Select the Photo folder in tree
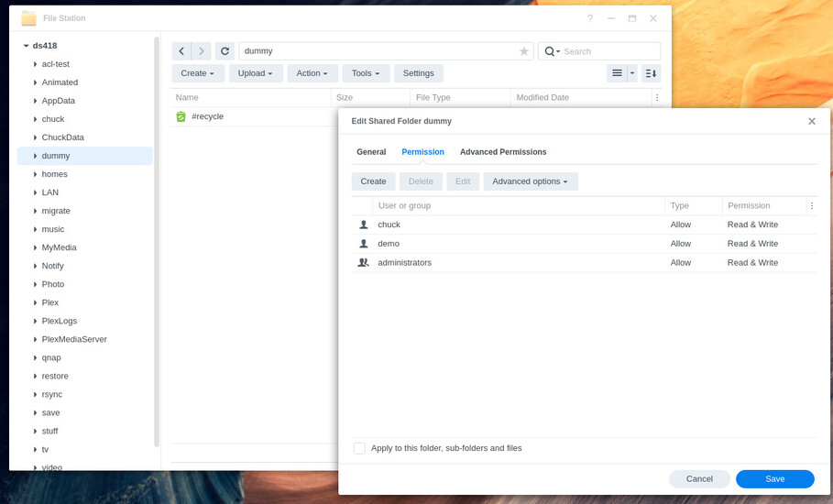This screenshot has width=833, height=504. coord(53,284)
